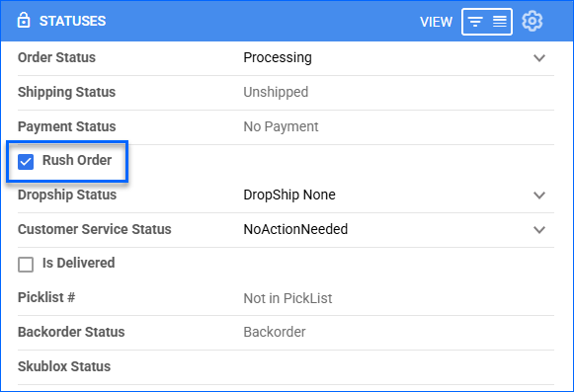Select the Processing order status value
This screenshot has width=574, height=392.
click(x=278, y=58)
